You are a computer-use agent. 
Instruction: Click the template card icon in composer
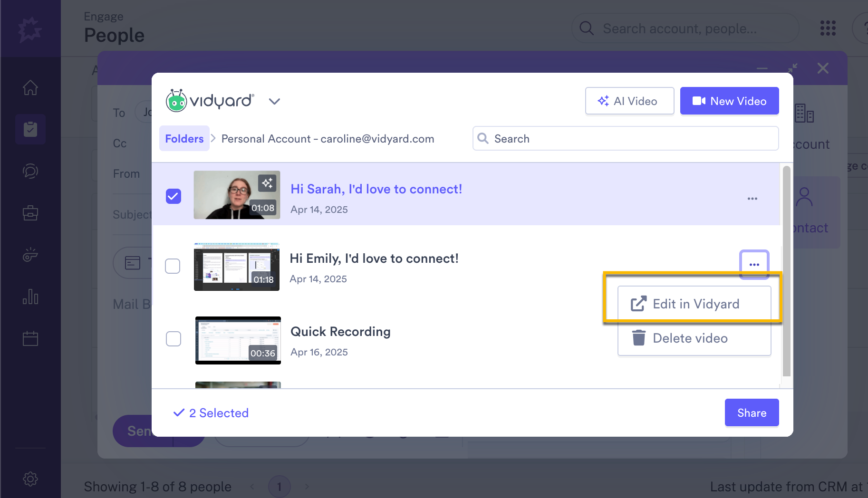point(133,262)
